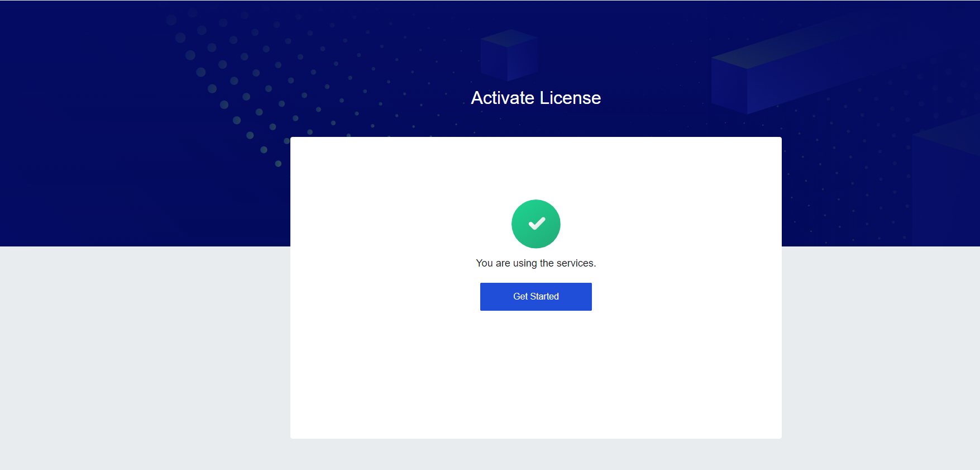Click gray page background right of the card

click(x=881, y=358)
